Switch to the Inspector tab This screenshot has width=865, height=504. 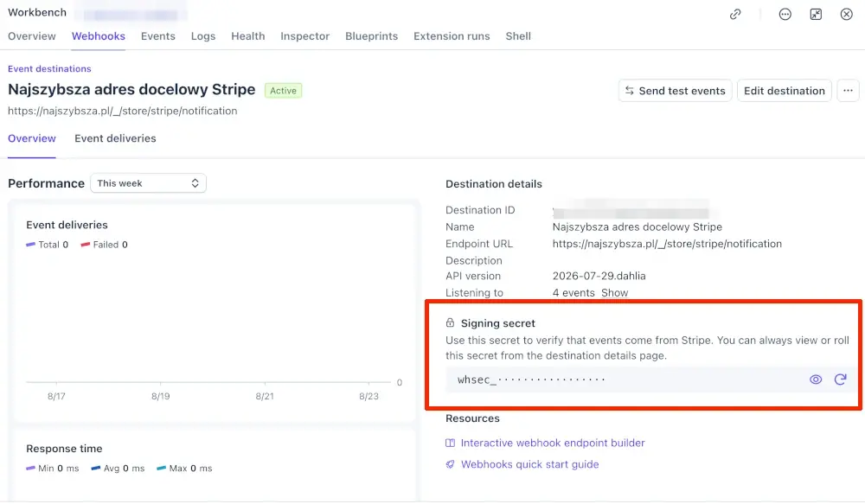[x=304, y=36]
